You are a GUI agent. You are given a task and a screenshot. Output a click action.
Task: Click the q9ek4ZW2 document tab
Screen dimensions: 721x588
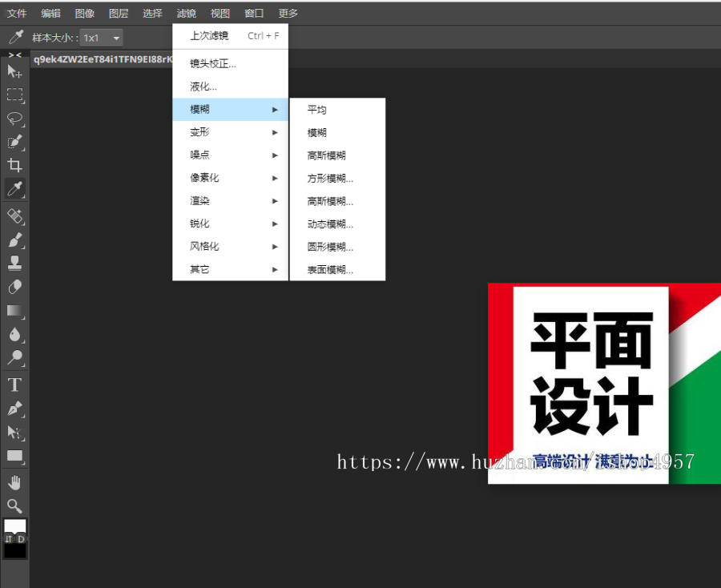[100, 58]
